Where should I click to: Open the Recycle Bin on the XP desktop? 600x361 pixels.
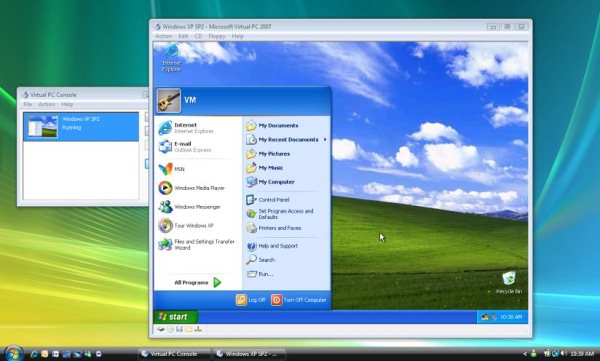click(x=509, y=283)
